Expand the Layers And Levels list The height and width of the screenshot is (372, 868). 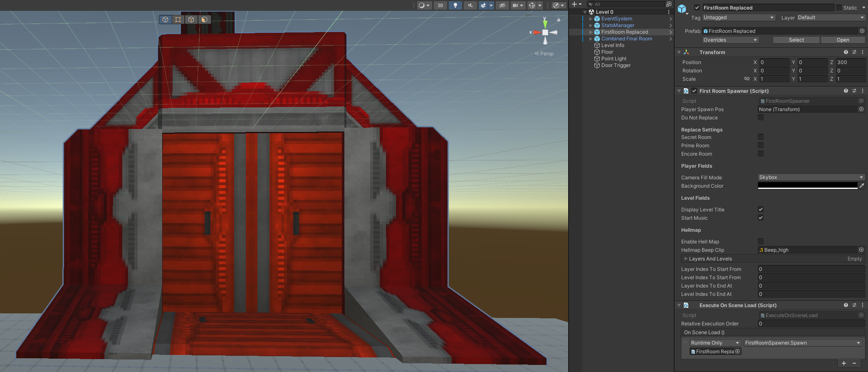coord(686,259)
